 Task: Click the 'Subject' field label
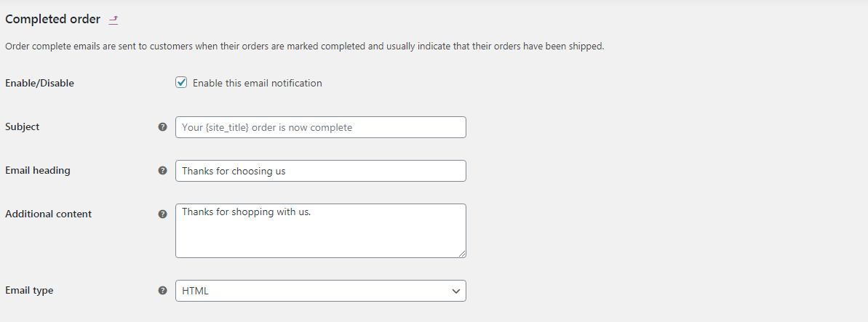pyautogui.click(x=23, y=126)
